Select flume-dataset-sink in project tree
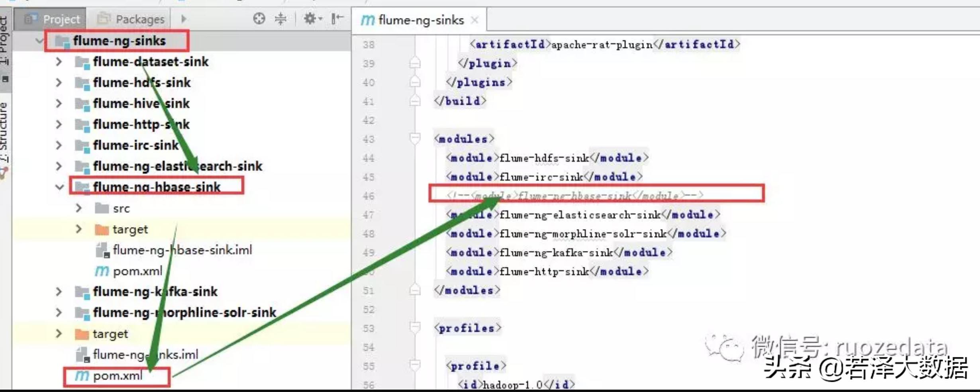The image size is (980, 392). point(151,62)
